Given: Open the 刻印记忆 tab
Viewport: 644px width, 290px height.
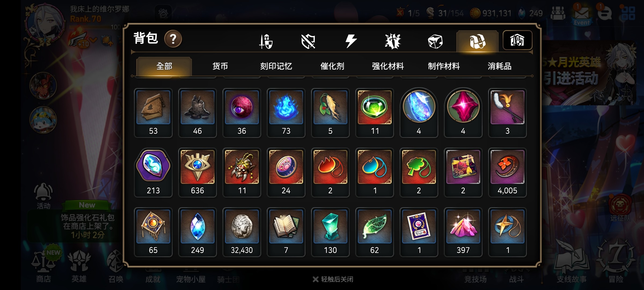Looking at the screenshot, I should [x=276, y=66].
